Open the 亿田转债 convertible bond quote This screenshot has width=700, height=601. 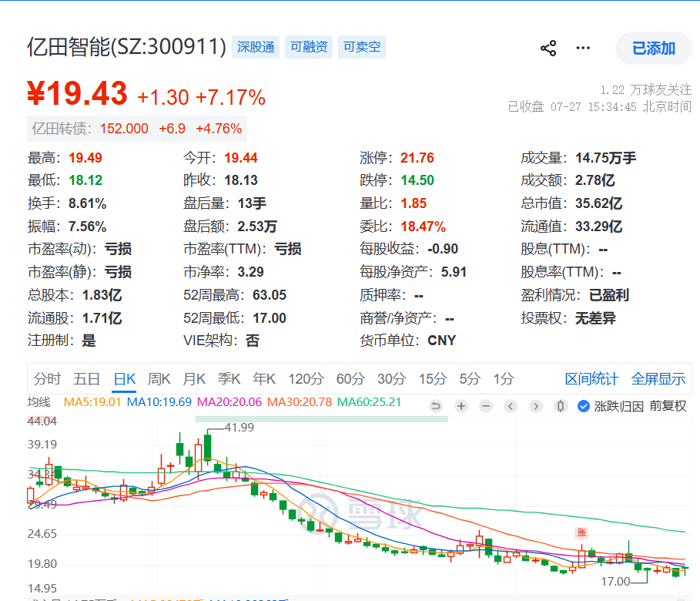[x=137, y=129]
